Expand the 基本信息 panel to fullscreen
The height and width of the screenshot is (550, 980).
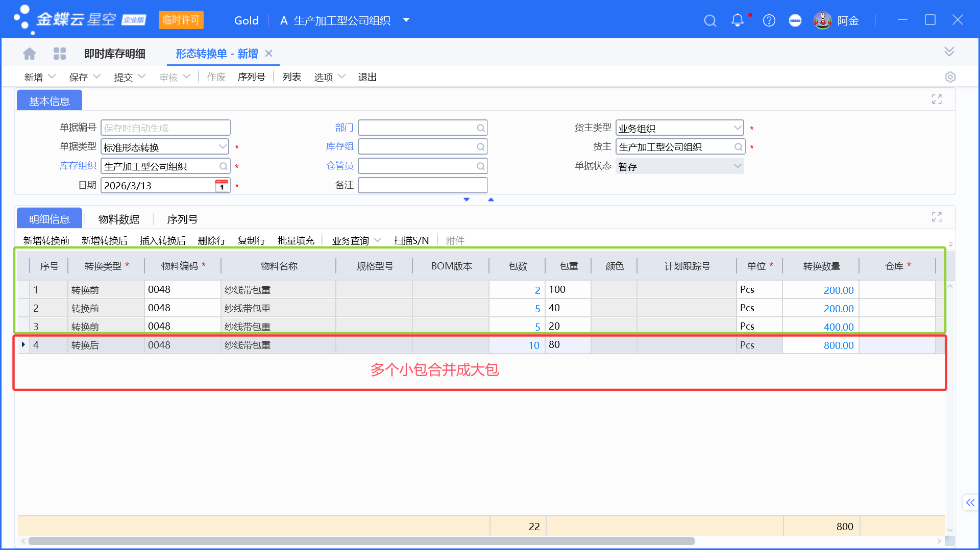coord(937,99)
